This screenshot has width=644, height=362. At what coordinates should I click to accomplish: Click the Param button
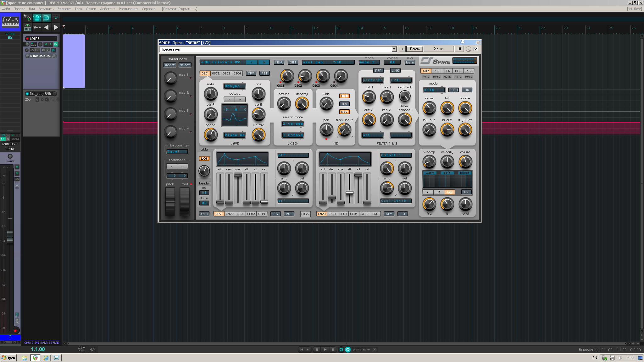(x=415, y=49)
